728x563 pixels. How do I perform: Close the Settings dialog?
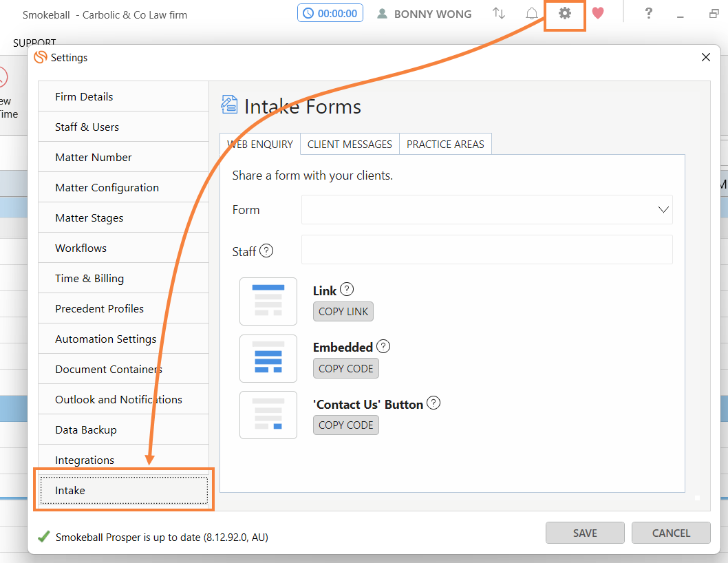[x=706, y=57]
